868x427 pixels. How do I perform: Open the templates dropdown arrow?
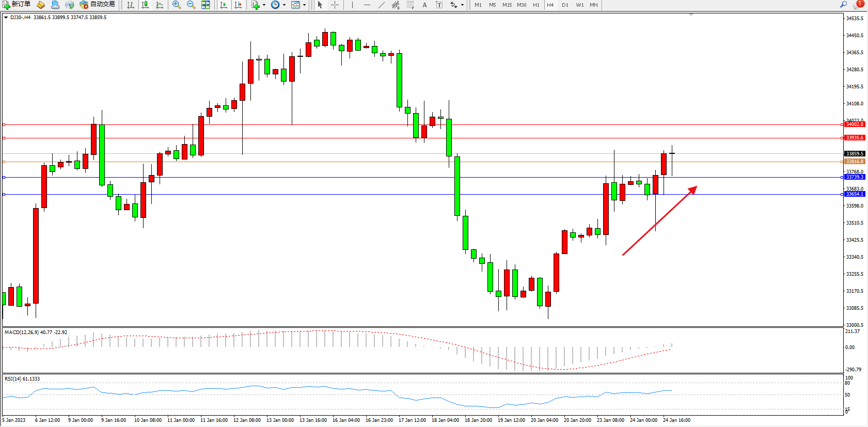click(304, 5)
